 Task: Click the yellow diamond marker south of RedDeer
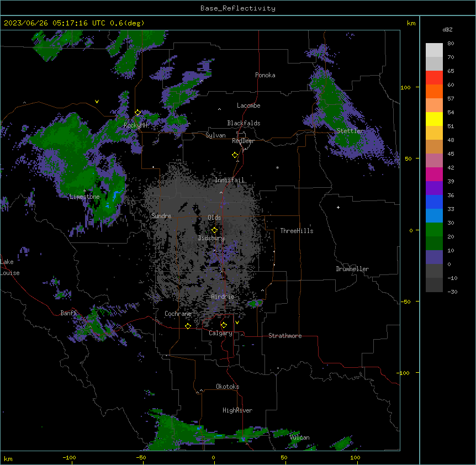click(235, 155)
